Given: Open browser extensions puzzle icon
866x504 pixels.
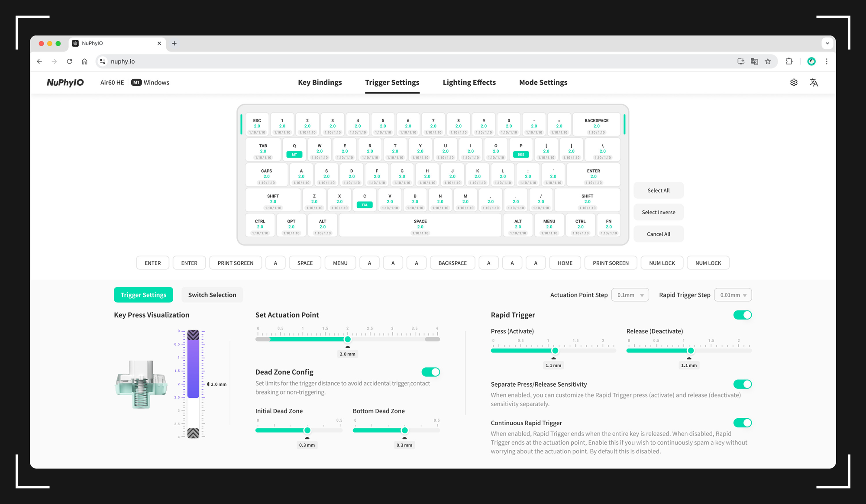Looking at the screenshot, I should coord(789,61).
